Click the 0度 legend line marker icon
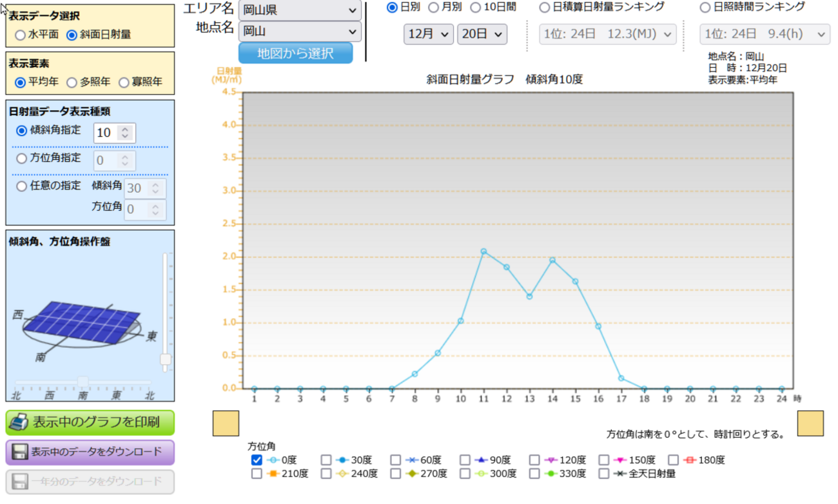The height and width of the screenshot is (504, 838). pos(273,460)
